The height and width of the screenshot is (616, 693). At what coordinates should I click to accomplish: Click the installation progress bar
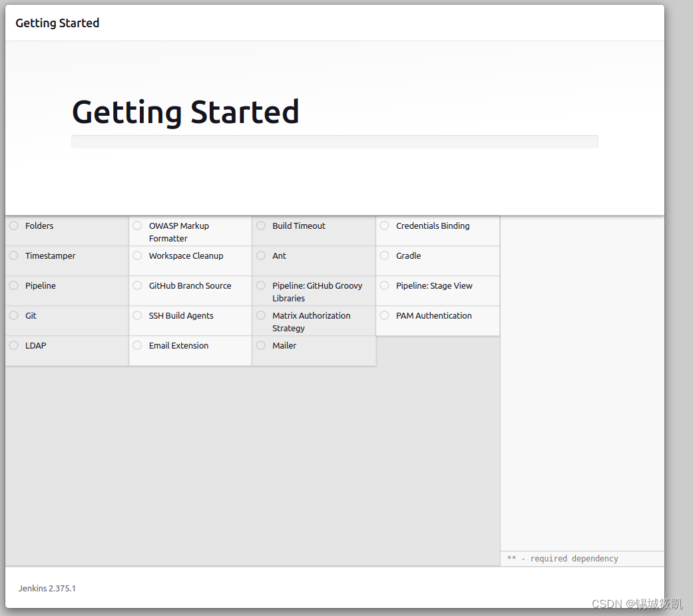(335, 142)
